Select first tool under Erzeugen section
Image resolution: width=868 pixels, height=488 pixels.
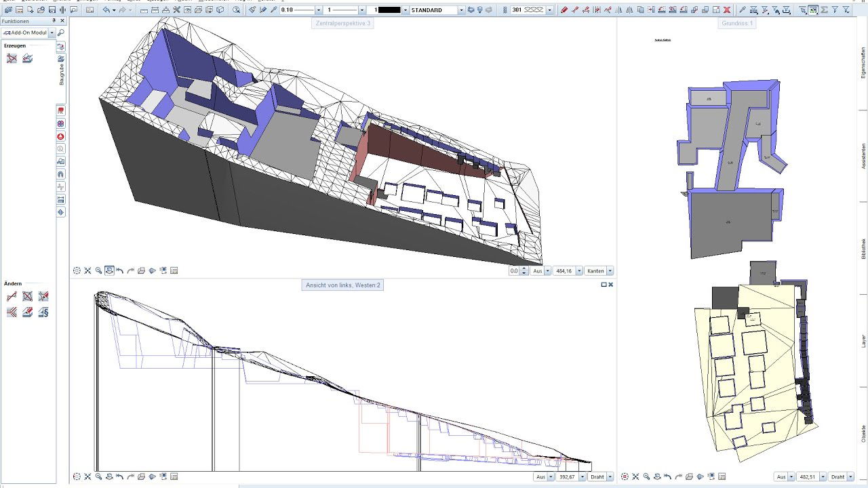point(12,58)
